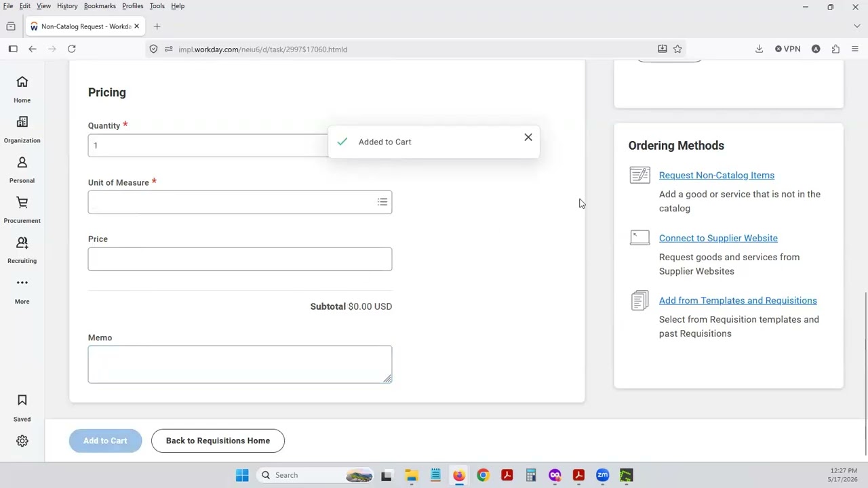Open Add from Templates and Requisitions
This screenshot has height=488, width=868.
point(738,300)
